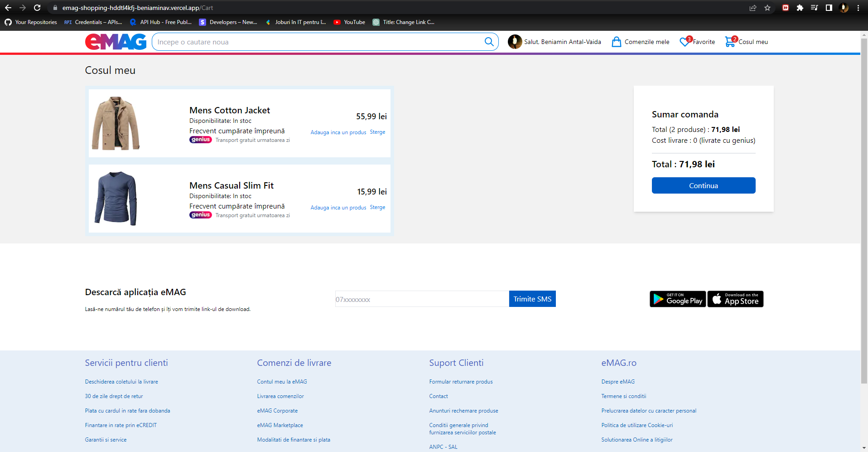Viewport: 868px width, 452px height.
Task: Open cart via Cosul meu icon
Action: (x=729, y=41)
